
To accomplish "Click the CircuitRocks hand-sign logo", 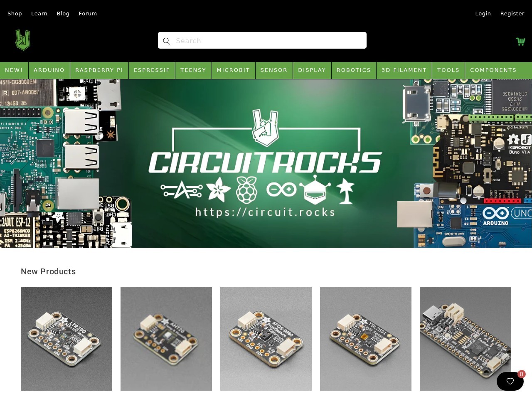I will [x=23, y=40].
